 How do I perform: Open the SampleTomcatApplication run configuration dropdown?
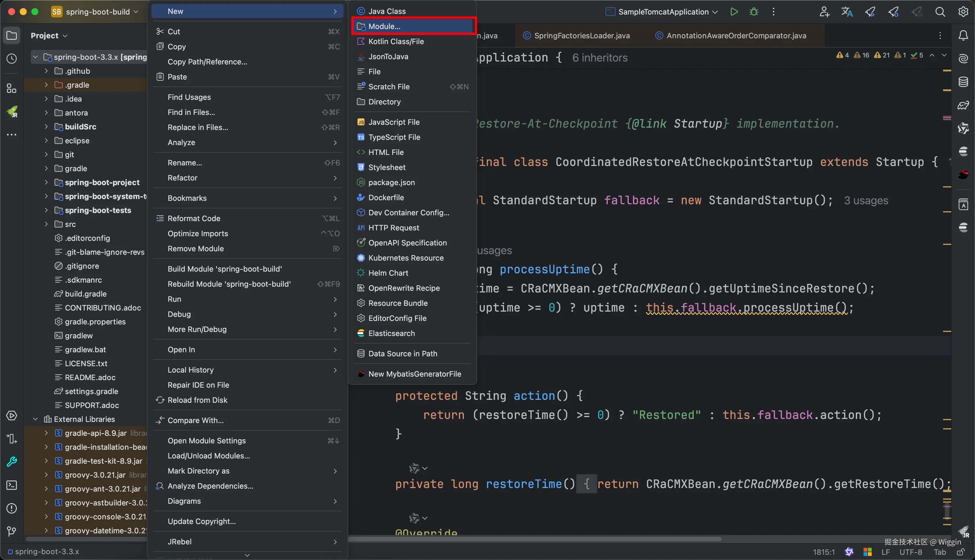(x=663, y=12)
